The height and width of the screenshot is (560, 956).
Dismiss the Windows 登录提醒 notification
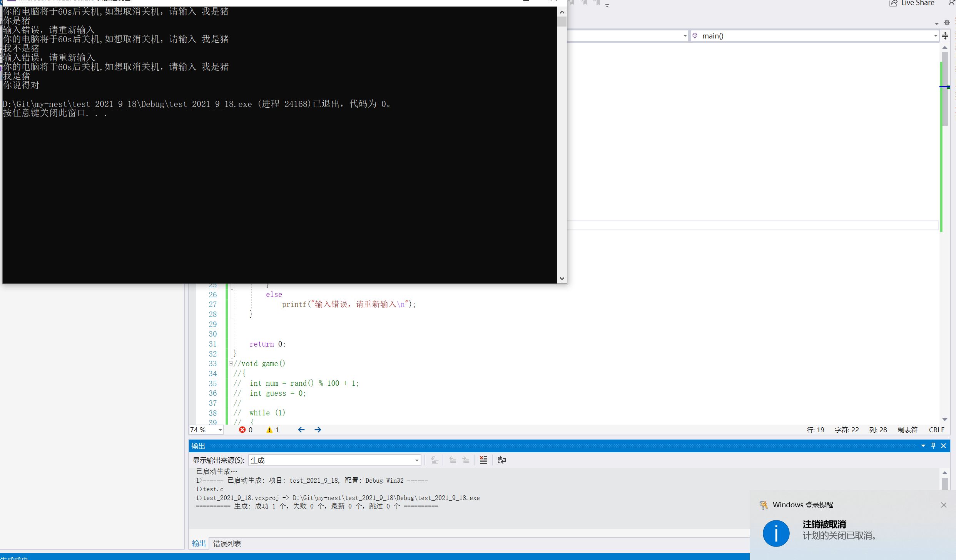[x=943, y=505]
